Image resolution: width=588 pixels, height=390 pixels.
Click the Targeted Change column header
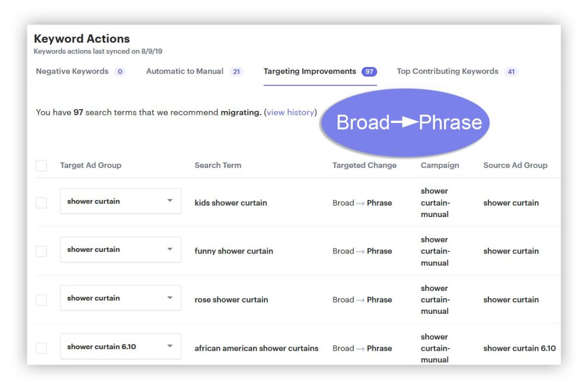[364, 165]
